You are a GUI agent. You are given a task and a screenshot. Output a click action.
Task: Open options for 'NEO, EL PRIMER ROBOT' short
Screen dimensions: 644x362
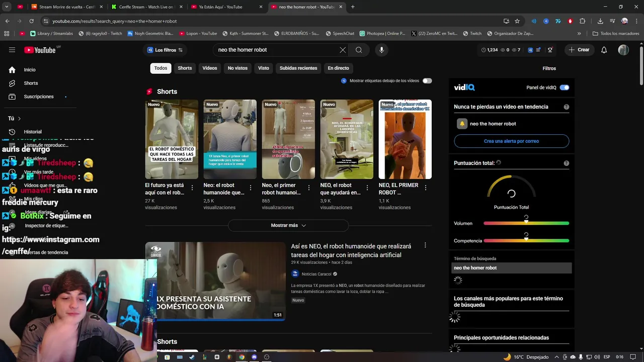426,188
